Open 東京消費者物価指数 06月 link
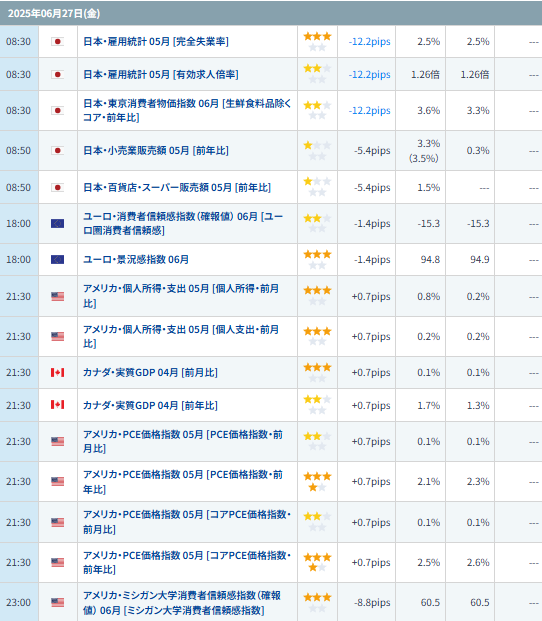Viewport: 542px width, 621px height. coord(187,110)
